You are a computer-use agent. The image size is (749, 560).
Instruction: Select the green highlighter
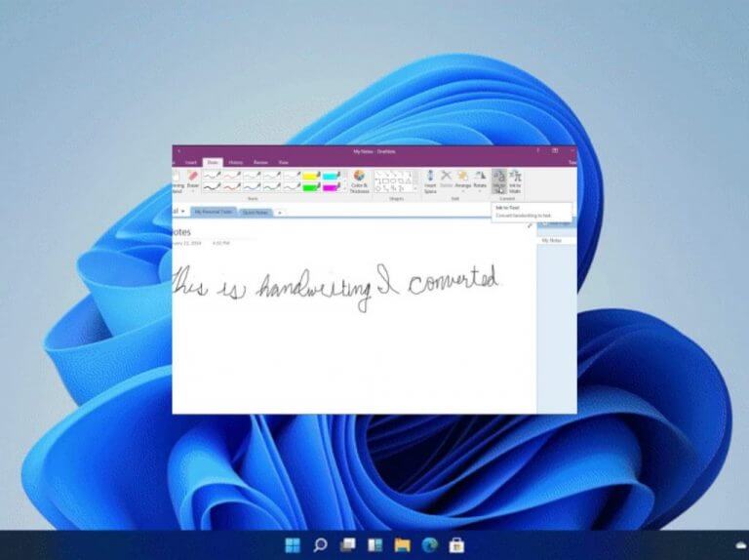pos(311,187)
